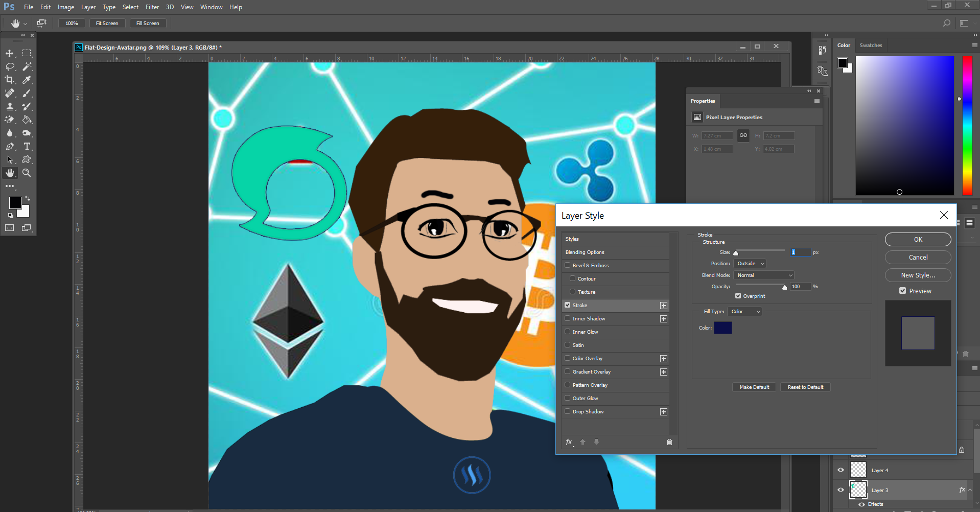Image resolution: width=980 pixels, height=512 pixels.
Task: Open the Filter menu
Action: [152, 7]
